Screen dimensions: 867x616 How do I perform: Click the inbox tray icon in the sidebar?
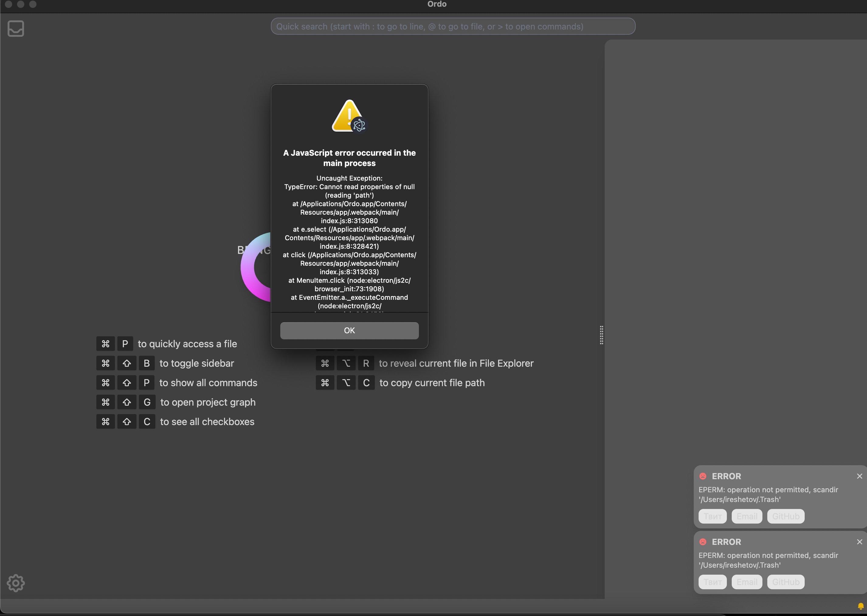point(16,29)
